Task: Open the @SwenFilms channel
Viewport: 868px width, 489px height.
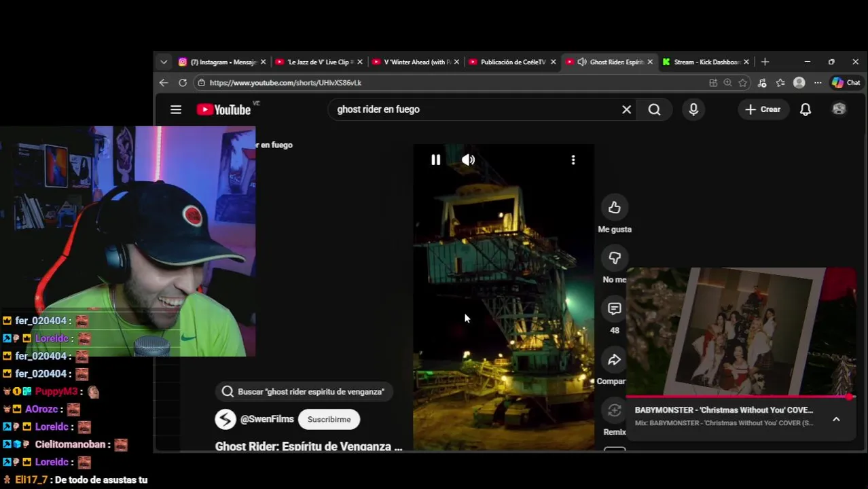Action: click(x=267, y=419)
